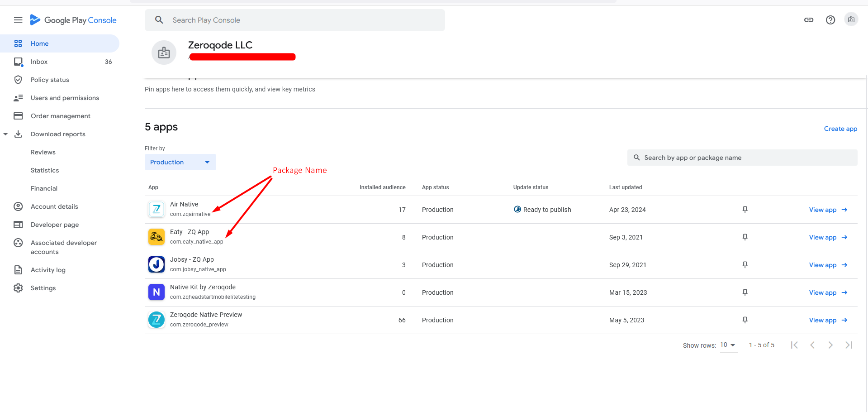868x412 pixels.
Task: Click the Google Play Console logo
Action: (x=73, y=20)
